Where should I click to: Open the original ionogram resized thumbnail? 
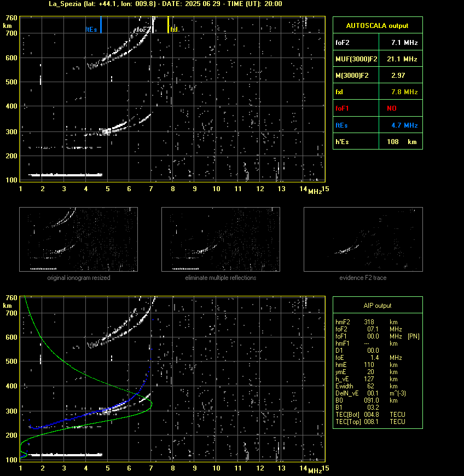pos(79,239)
